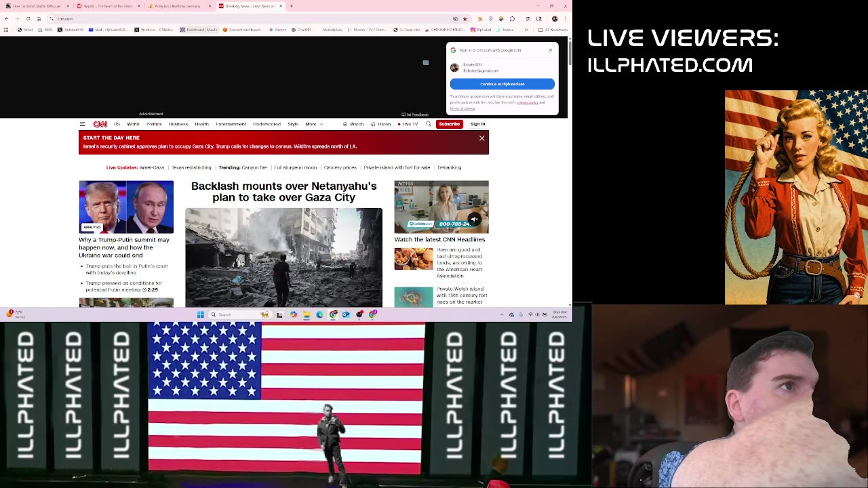Open the Style section

point(293,124)
